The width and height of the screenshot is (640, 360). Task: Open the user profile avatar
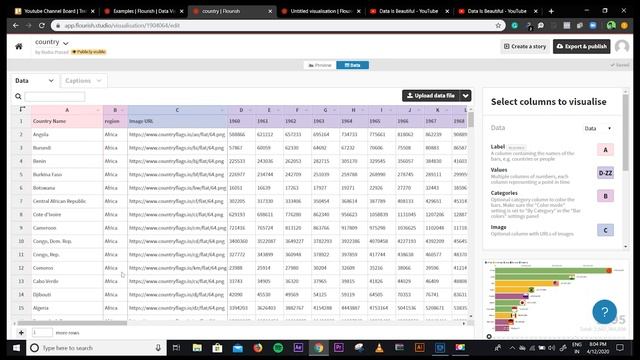[x=622, y=47]
